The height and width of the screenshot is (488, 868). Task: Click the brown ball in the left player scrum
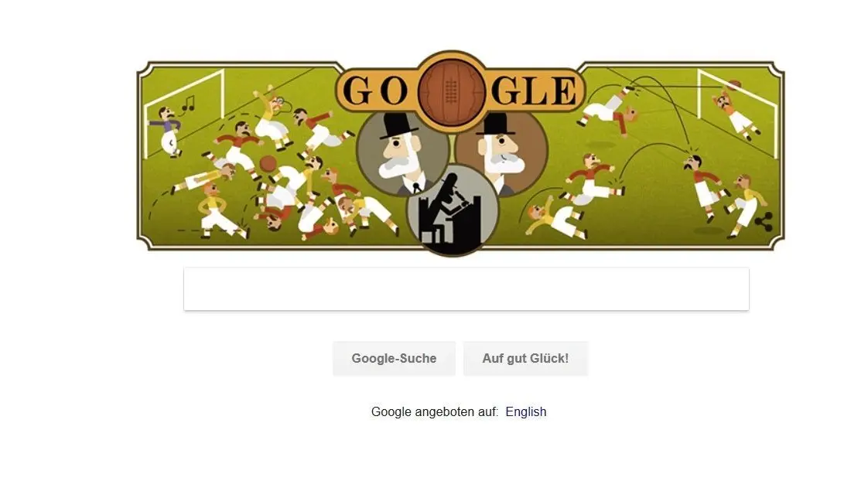268,163
